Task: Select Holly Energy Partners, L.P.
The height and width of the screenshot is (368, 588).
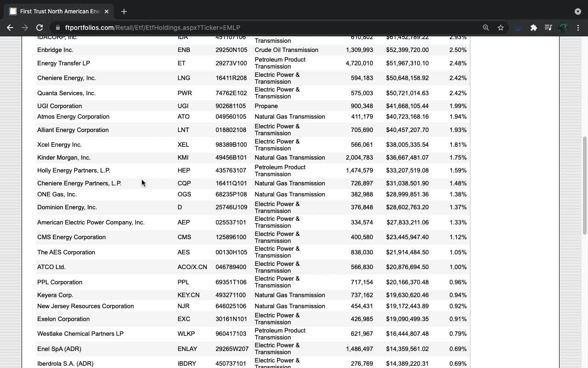Action: click(x=73, y=170)
